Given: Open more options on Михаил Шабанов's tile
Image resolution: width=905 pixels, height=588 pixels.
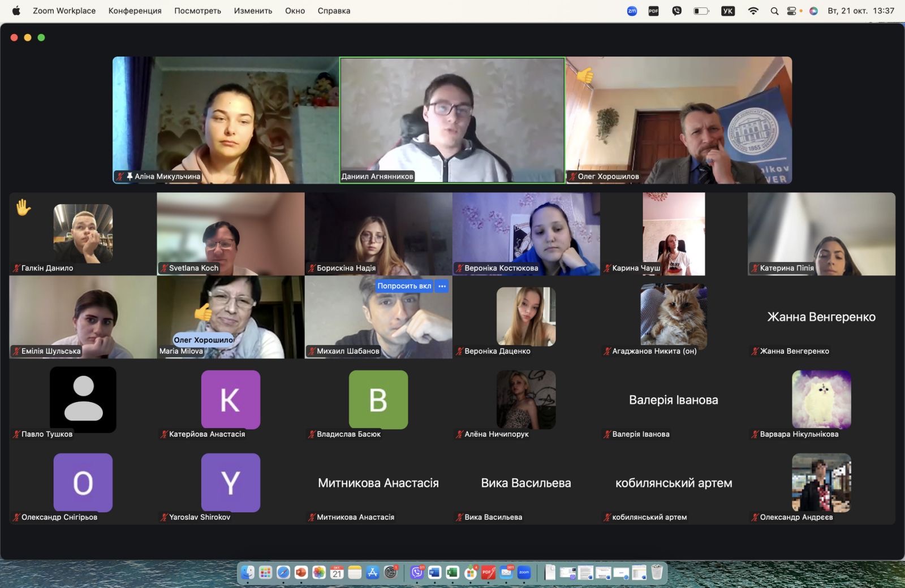Looking at the screenshot, I should [x=442, y=286].
